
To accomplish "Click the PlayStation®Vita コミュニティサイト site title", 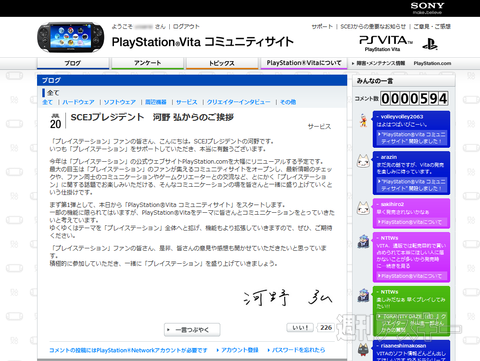I will 202,42.
